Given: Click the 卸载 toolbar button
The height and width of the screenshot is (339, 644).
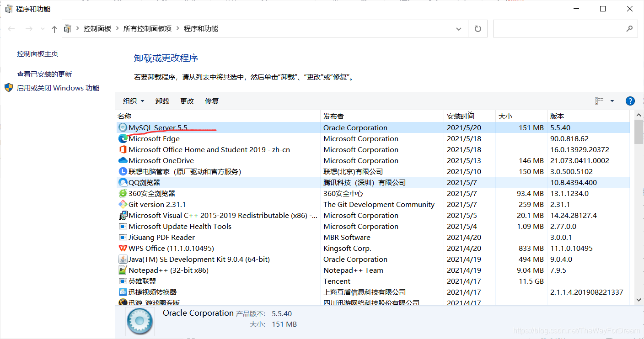Looking at the screenshot, I should pyautogui.click(x=162, y=101).
